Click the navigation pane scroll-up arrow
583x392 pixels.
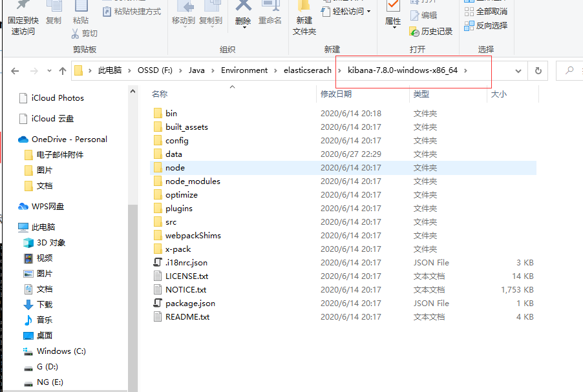pos(132,91)
